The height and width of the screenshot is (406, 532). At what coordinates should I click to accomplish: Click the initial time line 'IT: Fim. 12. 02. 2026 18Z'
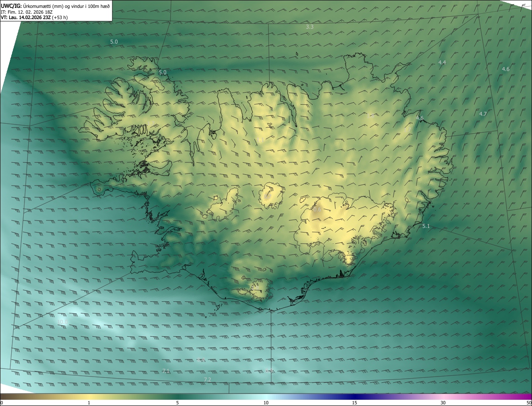tap(26, 12)
